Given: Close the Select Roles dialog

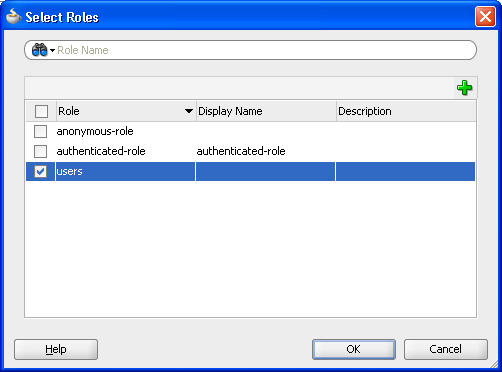Looking at the screenshot, I should coord(485,16).
